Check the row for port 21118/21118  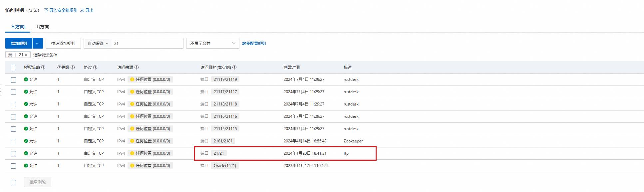pyautogui.click(x=13, y=104)
